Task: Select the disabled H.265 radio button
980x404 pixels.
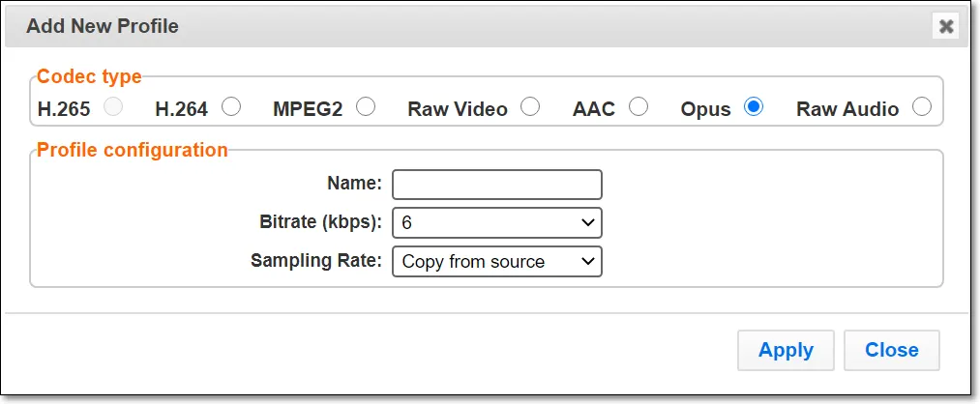Action: point(113,107)
